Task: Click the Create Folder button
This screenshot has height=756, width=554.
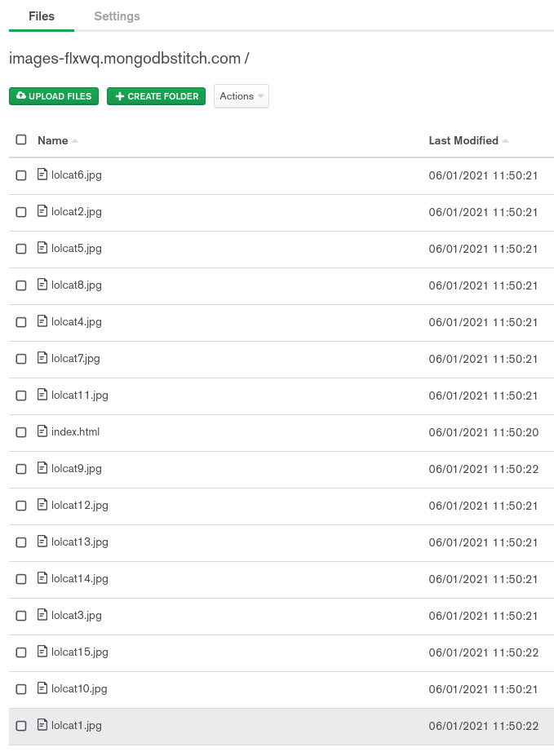Action: (x=156, y=96)
